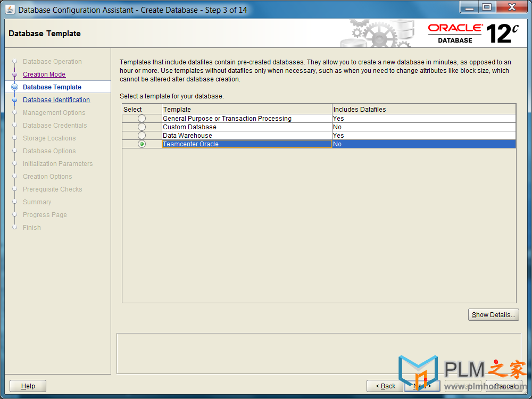Click the Java icon in the title bar
This screenshot has width=532, height=399.
coord(10,10)
